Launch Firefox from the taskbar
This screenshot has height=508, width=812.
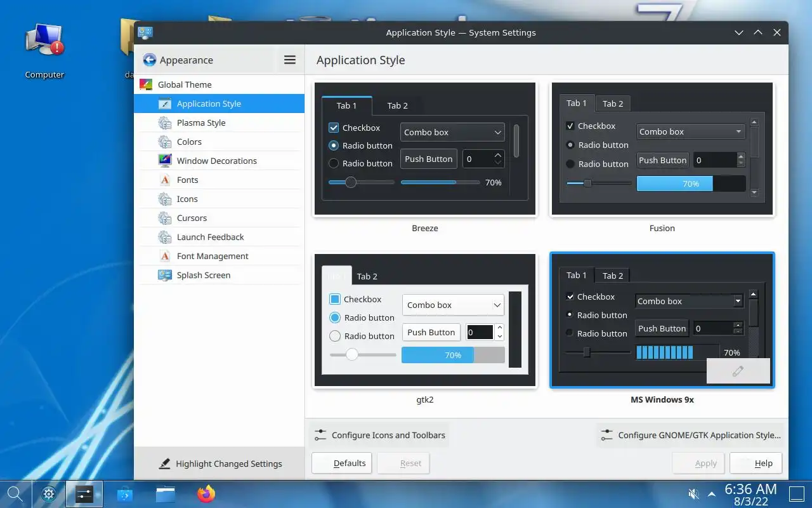[206, 494]
